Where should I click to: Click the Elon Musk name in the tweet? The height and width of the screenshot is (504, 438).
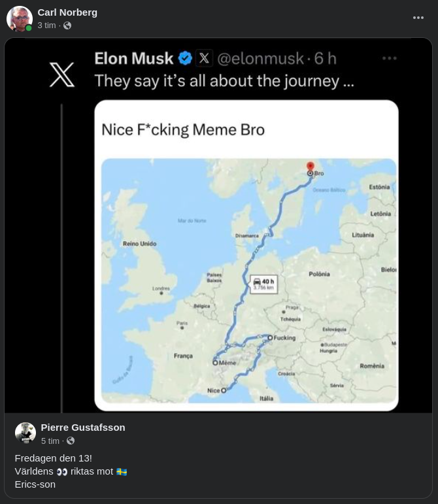pyautogui.click(x=133, y=58)
